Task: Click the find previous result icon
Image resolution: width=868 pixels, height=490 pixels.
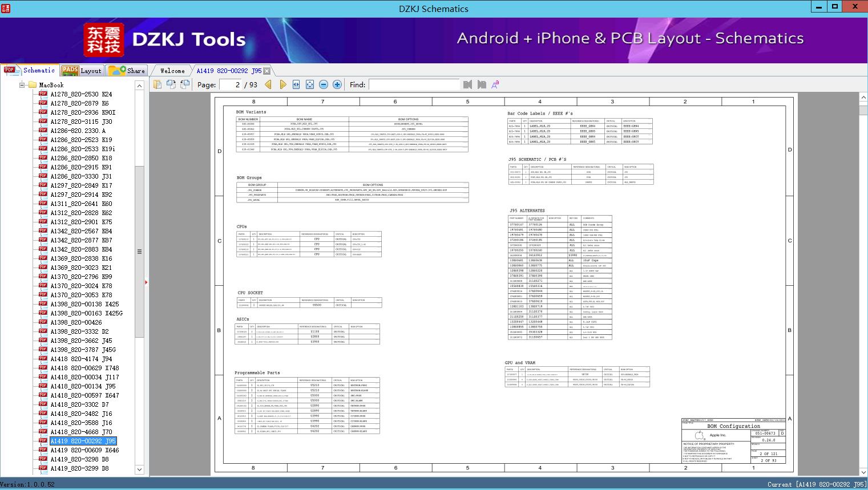Action: pos(468,84)
